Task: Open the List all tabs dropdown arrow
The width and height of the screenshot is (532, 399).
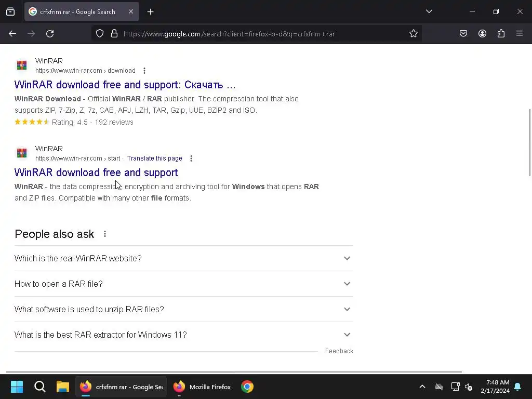Action: click(429, 11)
